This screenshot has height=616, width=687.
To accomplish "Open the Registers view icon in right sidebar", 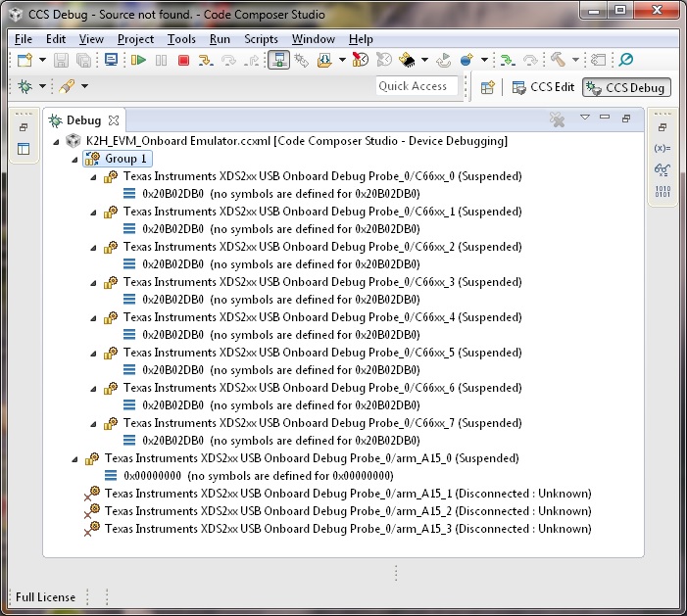I will coord(662,190).
